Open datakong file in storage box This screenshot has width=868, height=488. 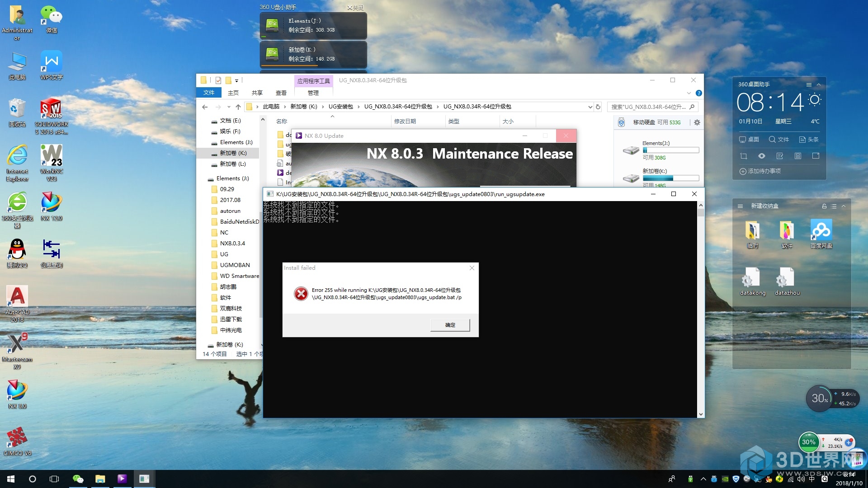[753, 281]
